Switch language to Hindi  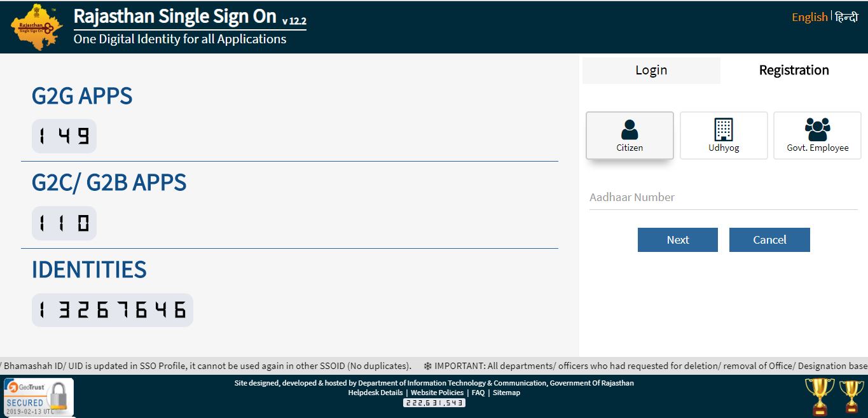coord(846,17)
